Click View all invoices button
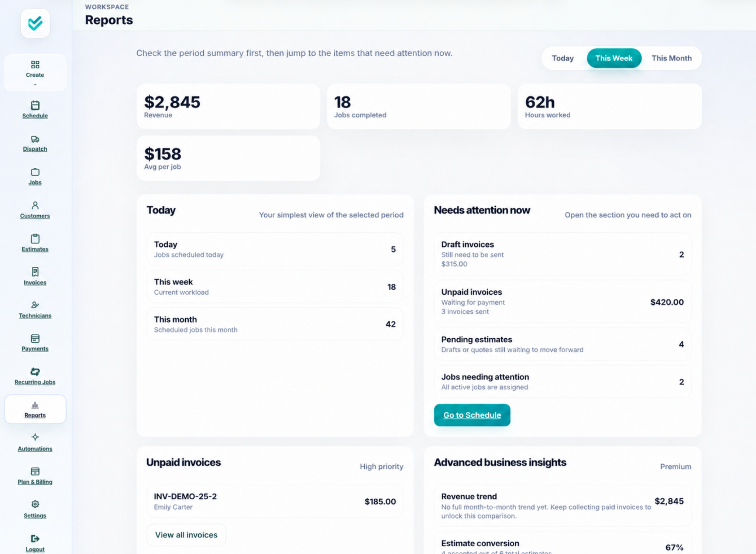756x554 pixels. click(186, 535)
